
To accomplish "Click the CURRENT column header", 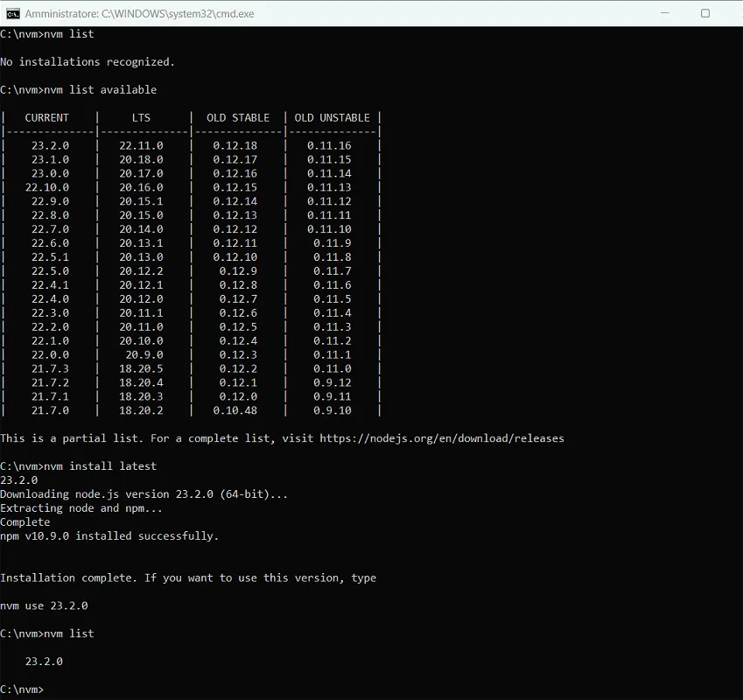I will pos(47,117).
